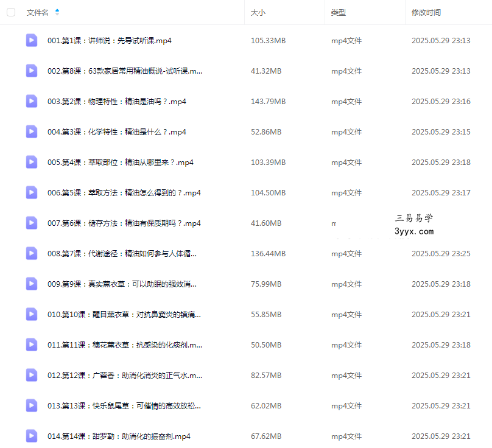
Task: Open file 013.第13课：快乐鼠尾草
Action: click(124, 406)
